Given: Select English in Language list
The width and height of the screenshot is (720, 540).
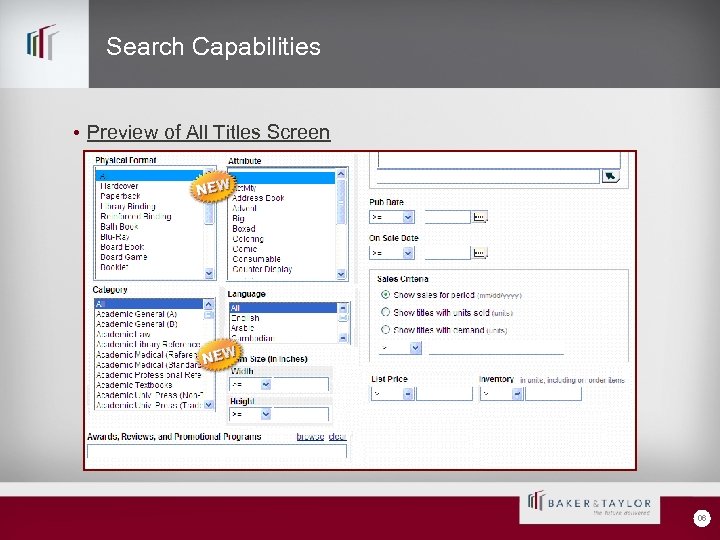Looking at the screenshot, I should click(x=245, y=318).
